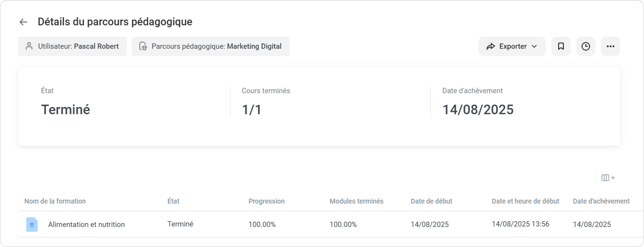The image size is (644, 247).
Task: Open the clock schedule icon
Action: [x=586, y=46]
